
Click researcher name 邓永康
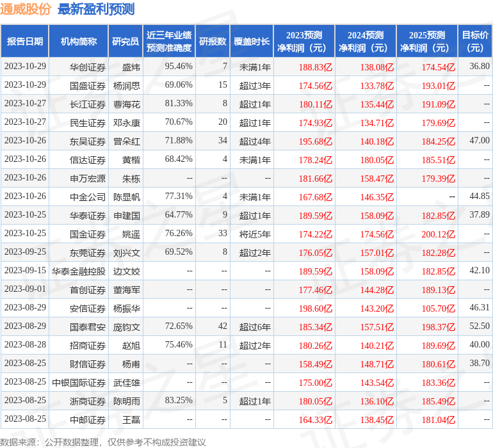click(127, 123)
